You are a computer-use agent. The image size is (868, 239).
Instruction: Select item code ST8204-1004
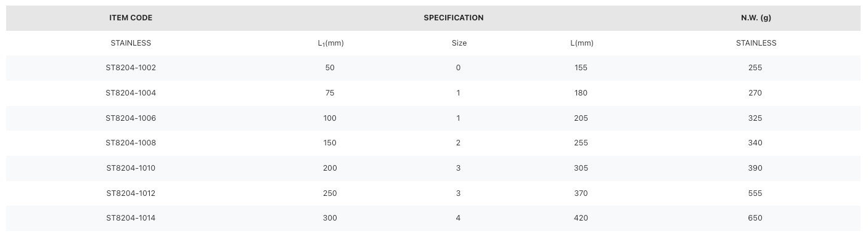[131, 93]
